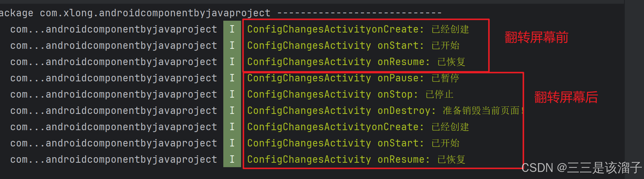The width and height of the screenshot is (644, 179).
Task: Click the info level badge beside the onStop log
Action: pyautogui.click(x=232, y=94)
